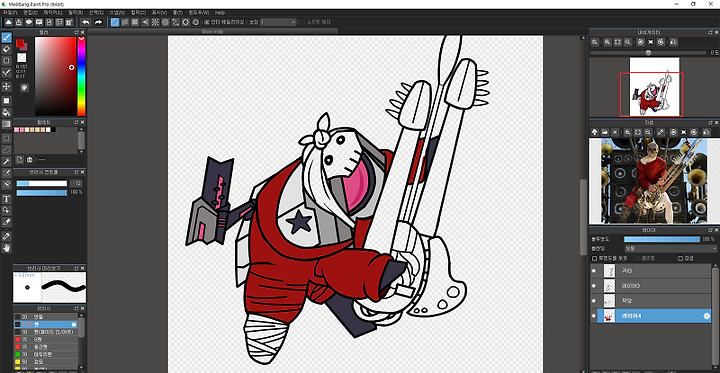Image resolution: width=720 pixels, height=373 pixels.
Task: Open the Layer menu (레이어)
Action: pyautogui.click(x=52, y=12)
